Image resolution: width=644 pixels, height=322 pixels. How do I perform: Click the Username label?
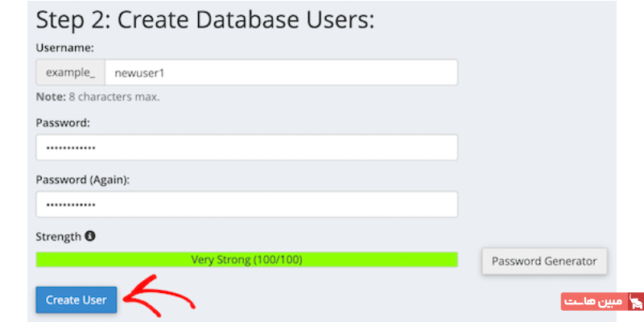[x=65, y=48]
